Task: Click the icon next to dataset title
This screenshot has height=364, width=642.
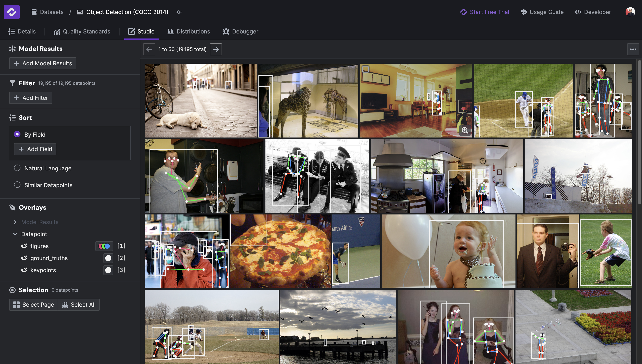Action: tap(179, 12)
